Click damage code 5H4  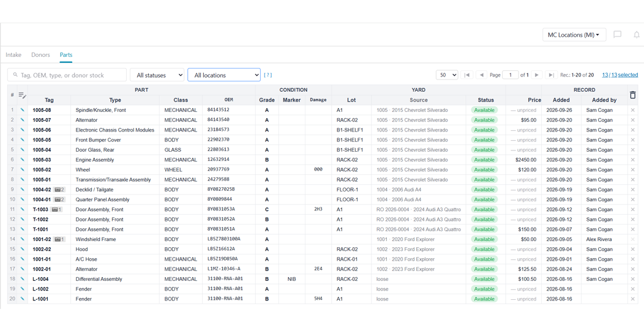point(318,299)
